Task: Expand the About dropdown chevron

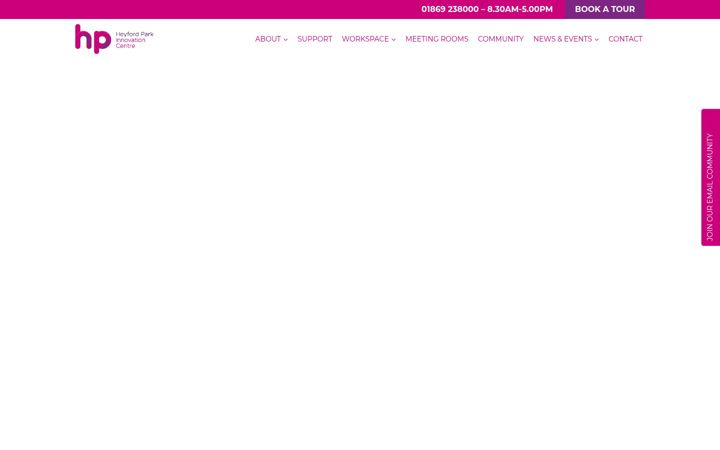Action: click(286, 39)
